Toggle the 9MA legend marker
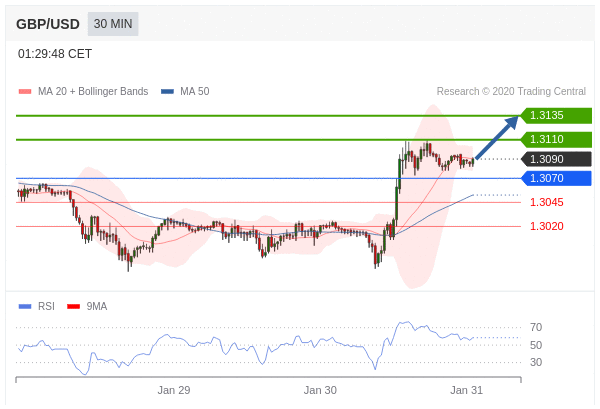The image size is (600, 409). pos(73,307)
